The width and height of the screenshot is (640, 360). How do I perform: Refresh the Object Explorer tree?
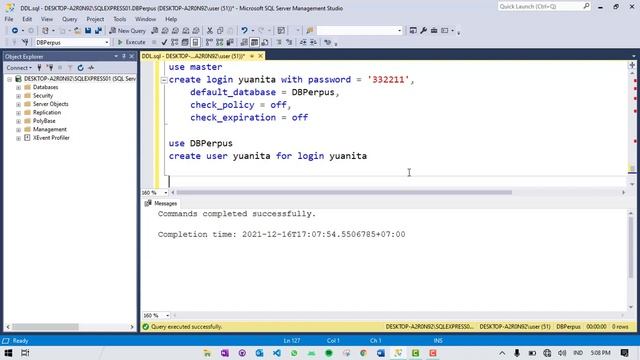pos(80,68)
